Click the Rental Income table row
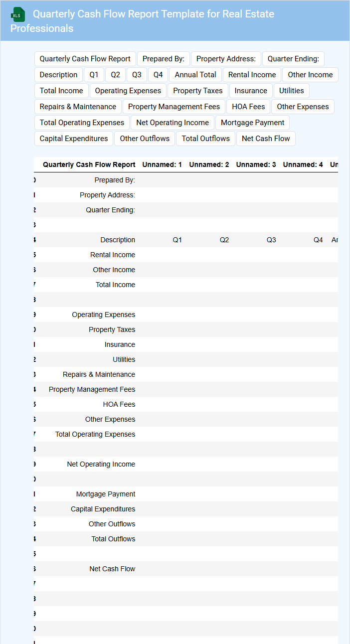This screenshot has width=350, height=644. tap(186, 255)
